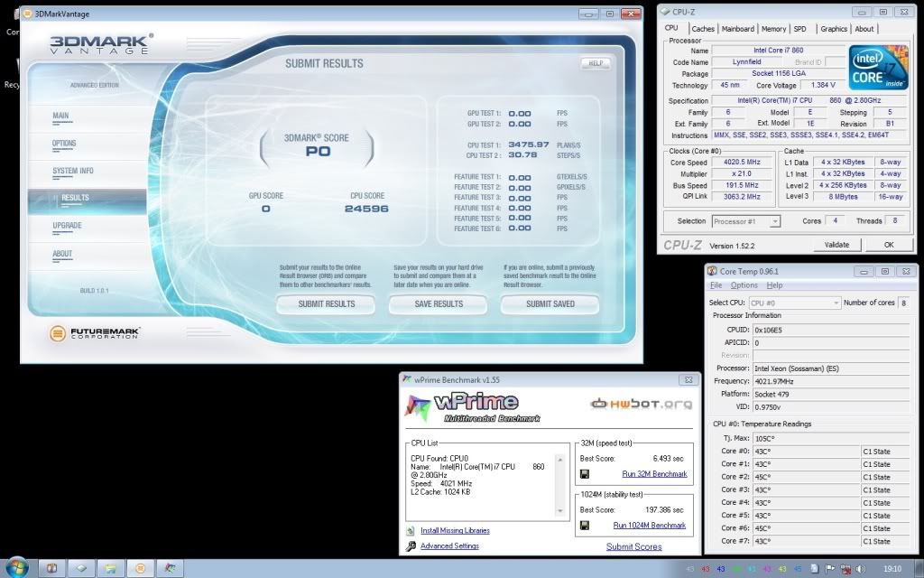Click the wPrime Benchmark title bar icon
Viewport: 924px width, 578px height.
(x=407, y=380)
